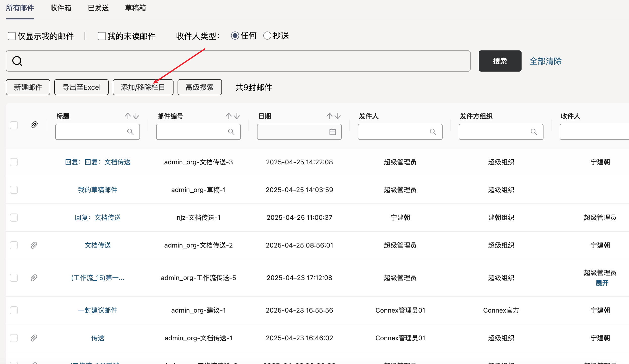Expand recipients with 展开 link
Screen dimensions: 629x364
click(x=602, y=283)
